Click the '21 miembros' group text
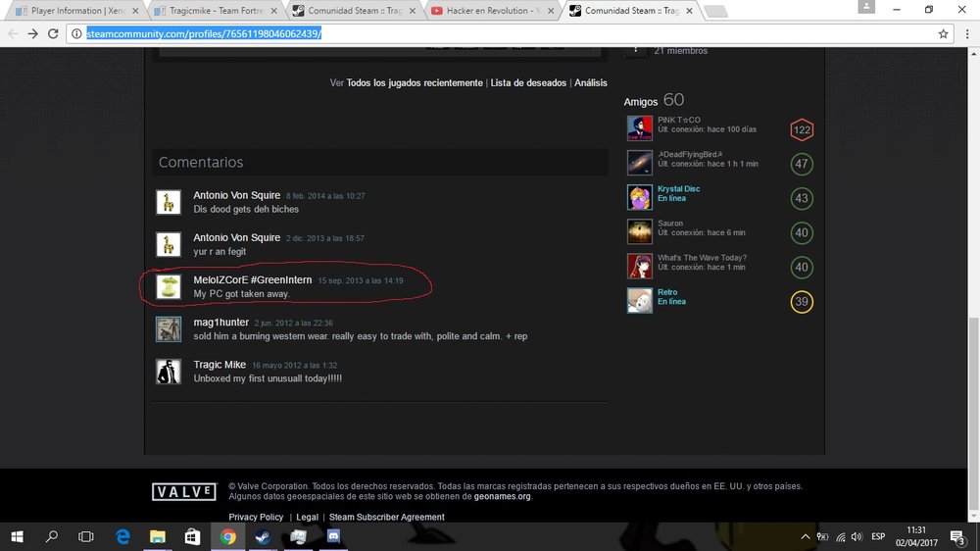The image size is (980, 551). coord(681,51)
